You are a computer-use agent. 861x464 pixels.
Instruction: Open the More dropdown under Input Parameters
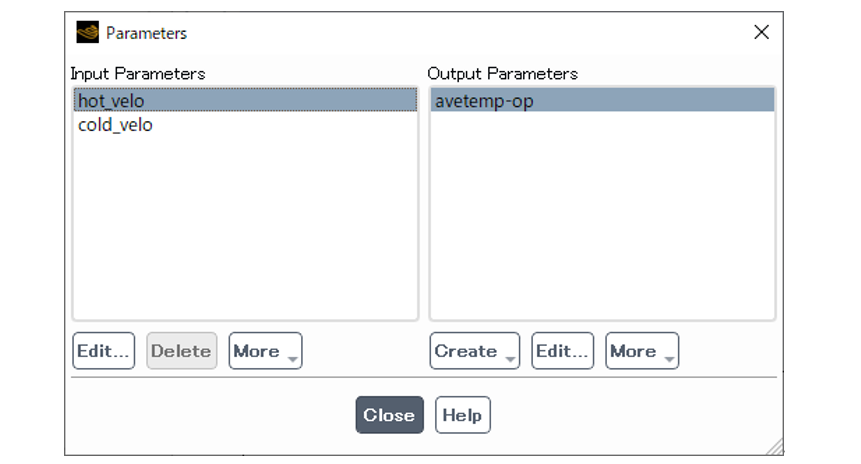point(265,351)
